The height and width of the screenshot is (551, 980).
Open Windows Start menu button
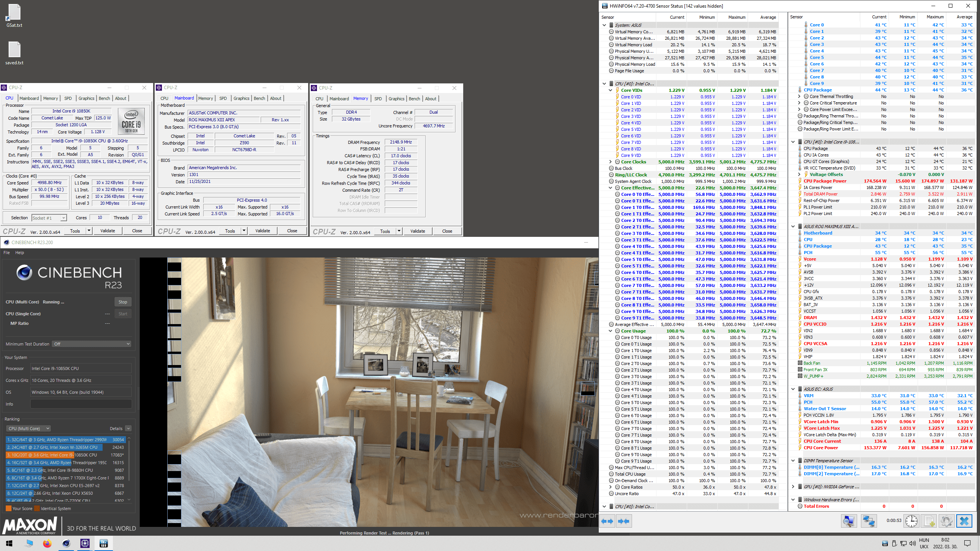pos(9,543)
